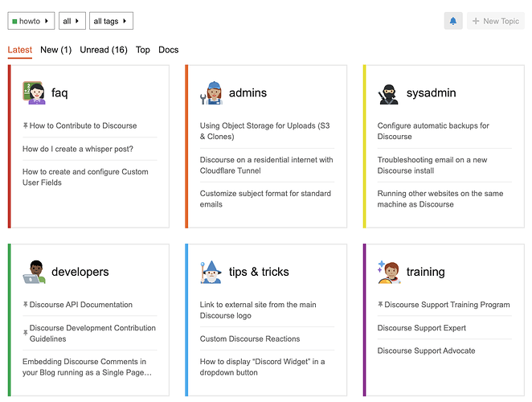This screenshot has width=532, height=402.
Task: Click pin icon beside How to Contribute
Action: (25, 125)
